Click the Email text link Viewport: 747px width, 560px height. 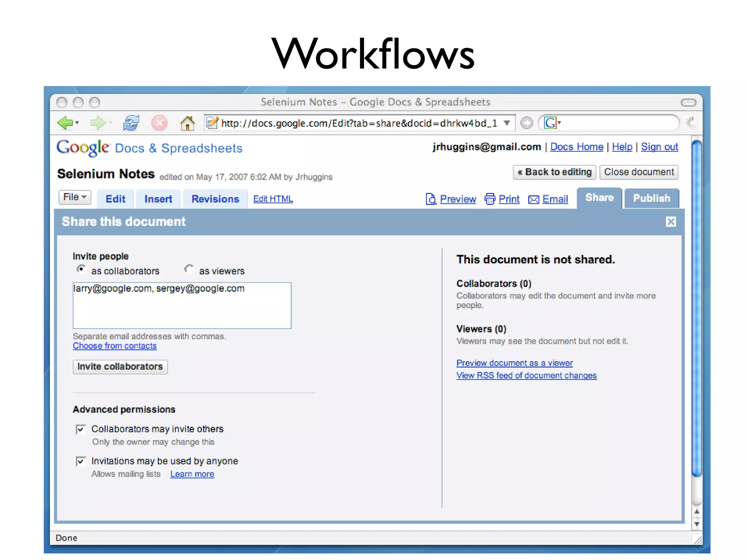555,199
